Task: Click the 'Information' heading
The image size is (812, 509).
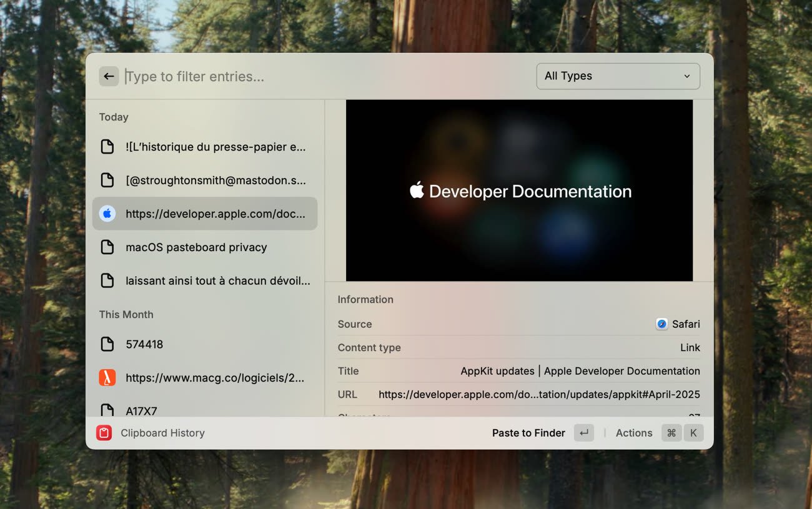Action: (365, 300)
